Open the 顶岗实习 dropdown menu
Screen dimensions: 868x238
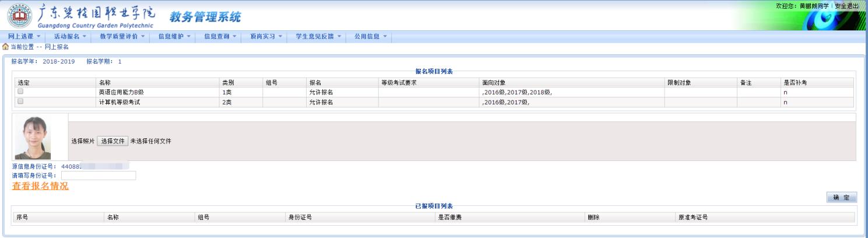(x=266, y=37)
